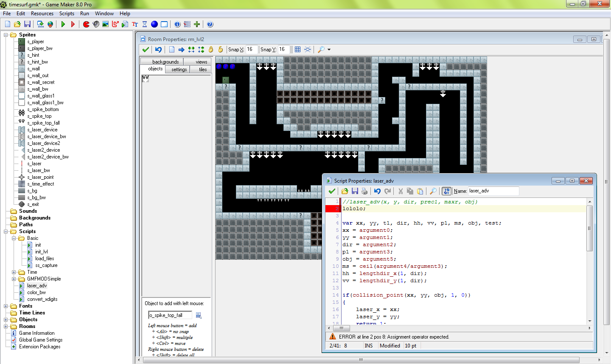
Task: Unlock all instances in room
Action: (221, 50)
